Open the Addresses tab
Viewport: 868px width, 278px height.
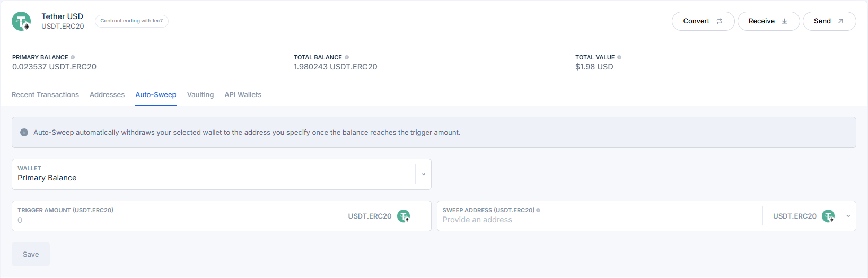click(107, 95)
